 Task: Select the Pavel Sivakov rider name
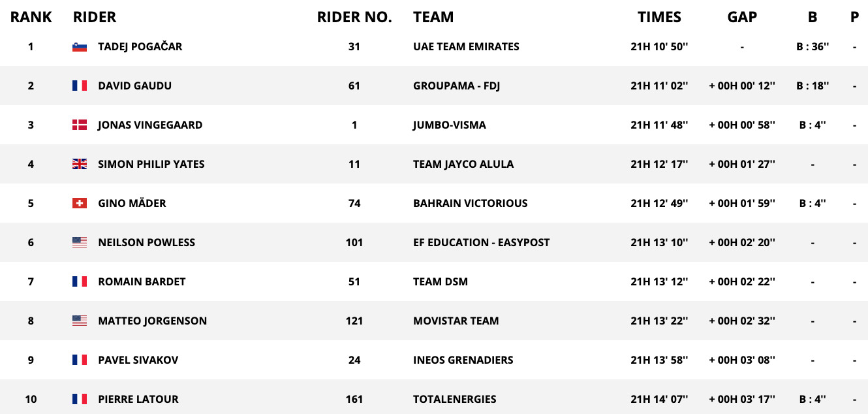pos(138,360)
